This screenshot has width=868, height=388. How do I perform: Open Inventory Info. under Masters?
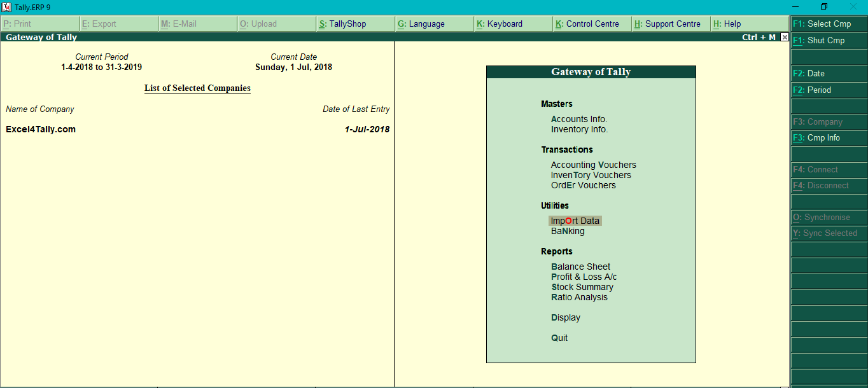click(x=580, y=129)
